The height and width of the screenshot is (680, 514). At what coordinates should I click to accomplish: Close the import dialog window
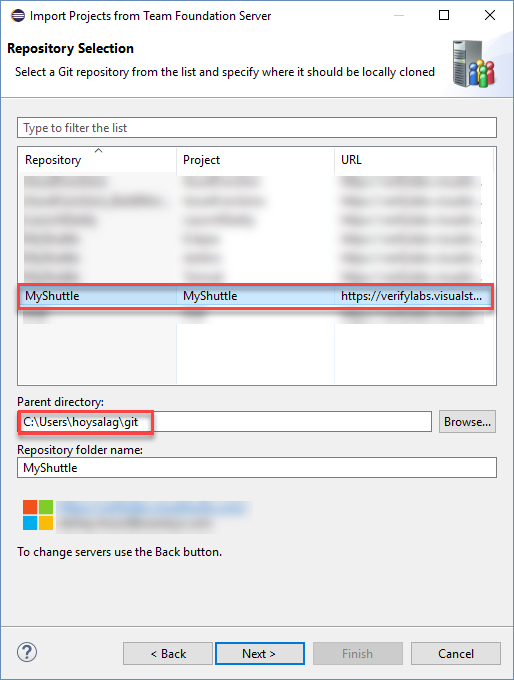490,15
